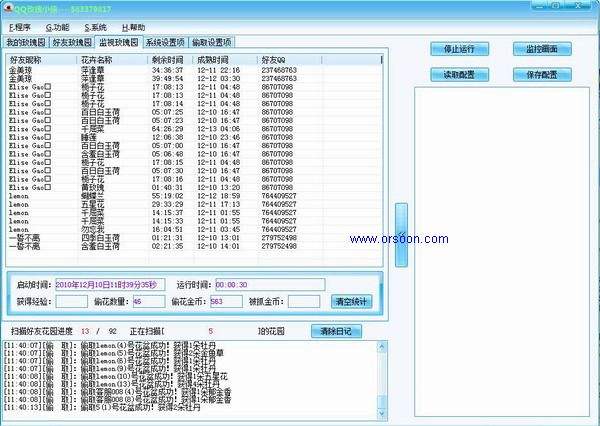Select the lemon 勿忘我 row
The height and width of the screenshot is (426, 600).
pos(194,230)
